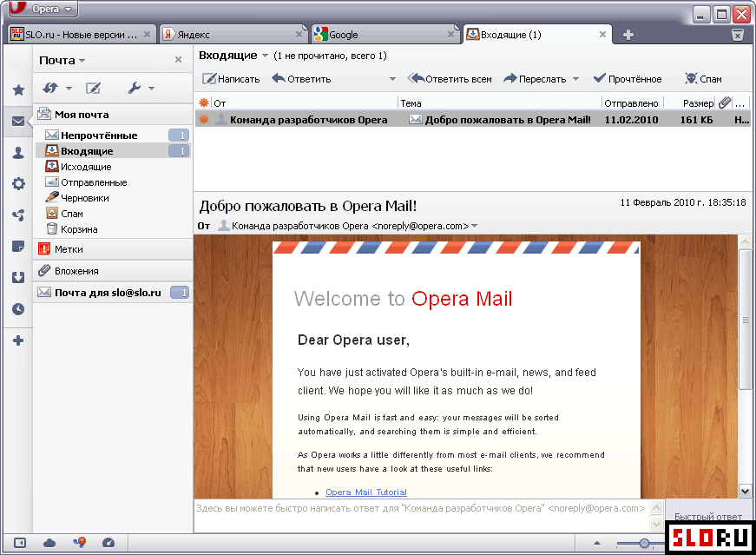756x555 pixels.
Task: Click the Ответить всем button
Action: tap(450, 79)
